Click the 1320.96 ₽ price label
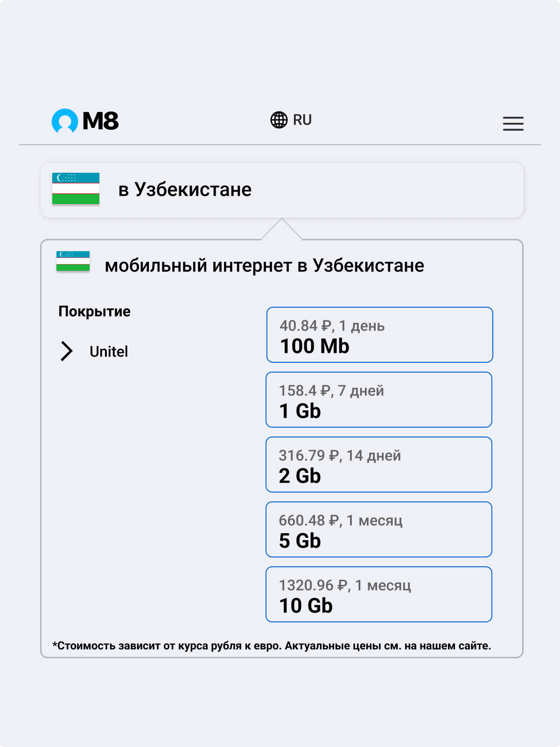This screenshot has height=747, width=560. [x=314, y=585]
